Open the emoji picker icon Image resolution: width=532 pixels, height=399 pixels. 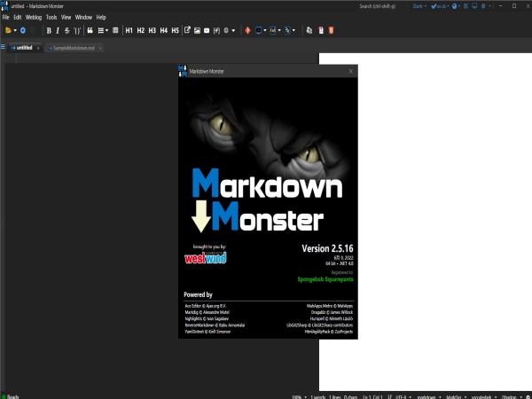tap(226, 30)
